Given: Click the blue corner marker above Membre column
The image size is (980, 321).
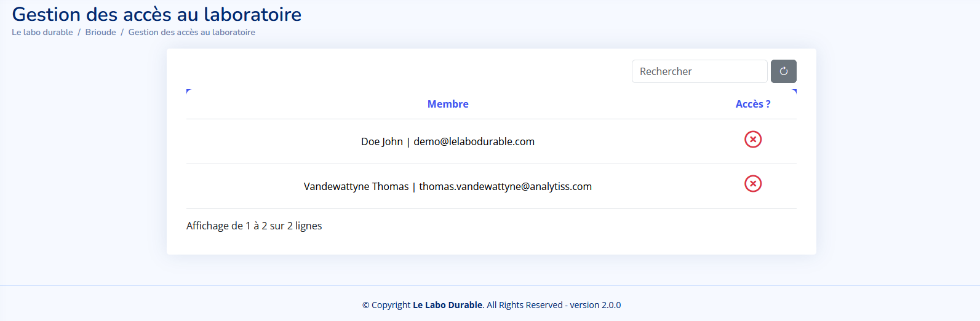Looking at the screenshot, I should pos(188,91).
